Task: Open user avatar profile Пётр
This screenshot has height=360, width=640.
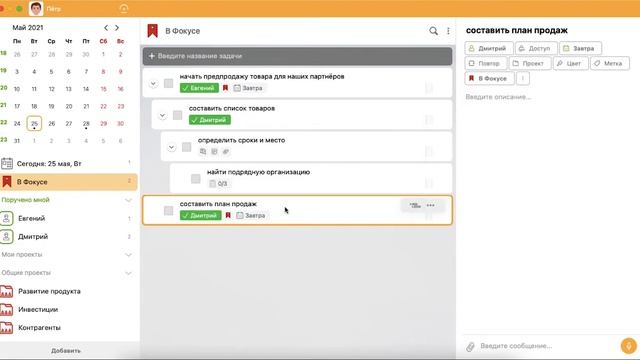Action: [x=36, y=8]
